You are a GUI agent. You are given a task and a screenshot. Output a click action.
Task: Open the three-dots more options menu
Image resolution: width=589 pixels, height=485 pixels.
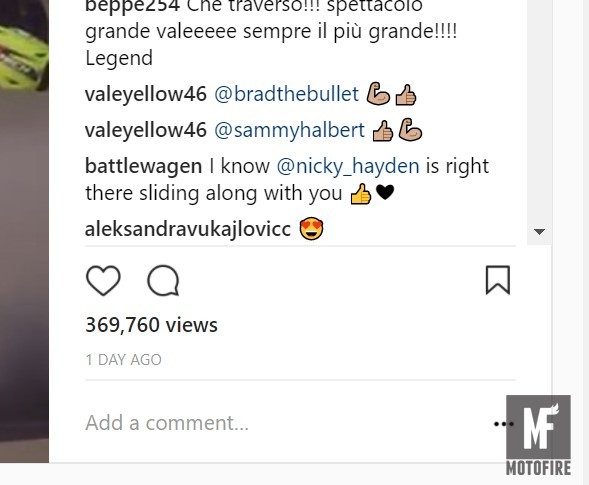click(503, 424)
